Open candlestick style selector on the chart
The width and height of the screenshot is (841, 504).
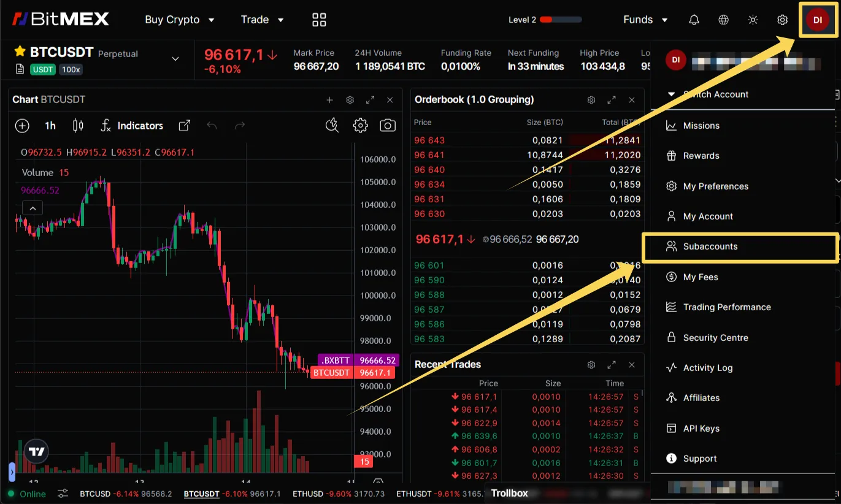[77, 125]
